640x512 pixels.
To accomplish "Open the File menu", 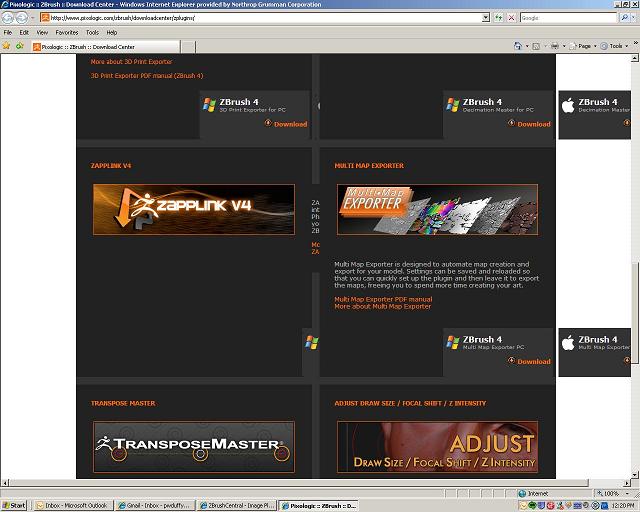I will coord(7,32).
